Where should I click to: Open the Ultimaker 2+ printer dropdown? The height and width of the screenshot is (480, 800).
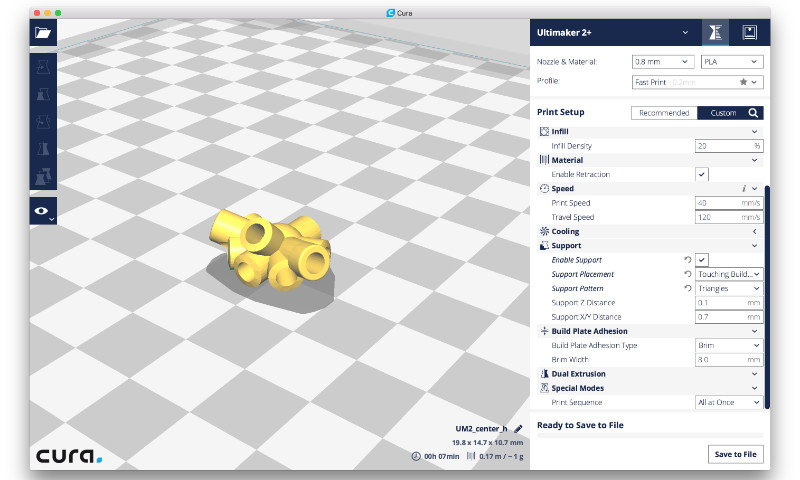[613, 33]
